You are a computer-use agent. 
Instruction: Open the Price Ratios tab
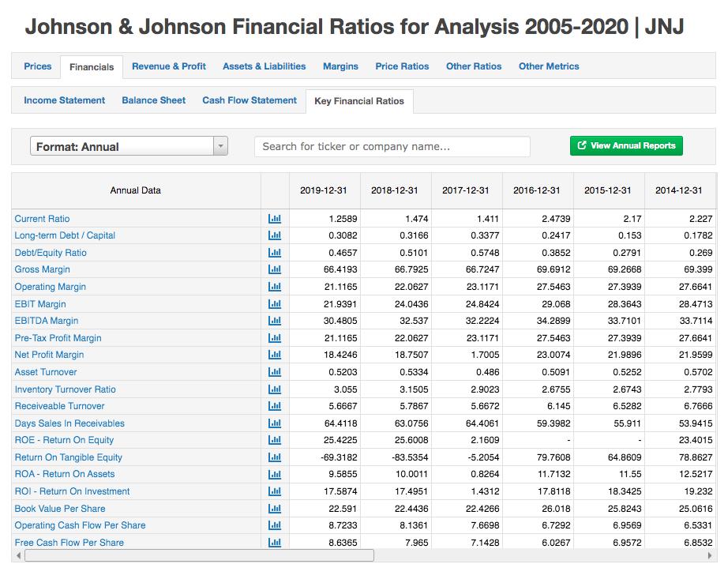402,66
